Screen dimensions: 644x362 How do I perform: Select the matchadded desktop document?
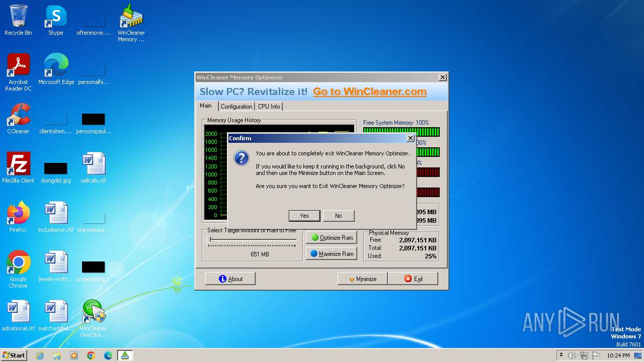[x=56, y=316]
